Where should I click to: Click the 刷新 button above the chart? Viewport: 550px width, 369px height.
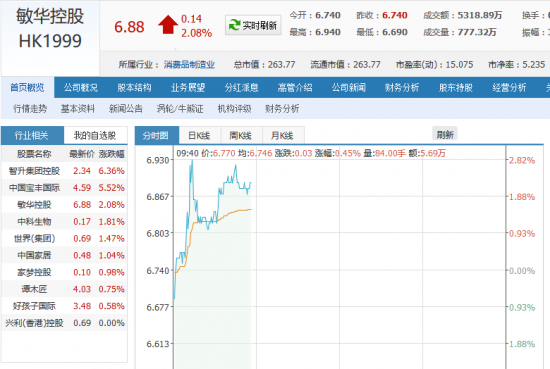445,134
